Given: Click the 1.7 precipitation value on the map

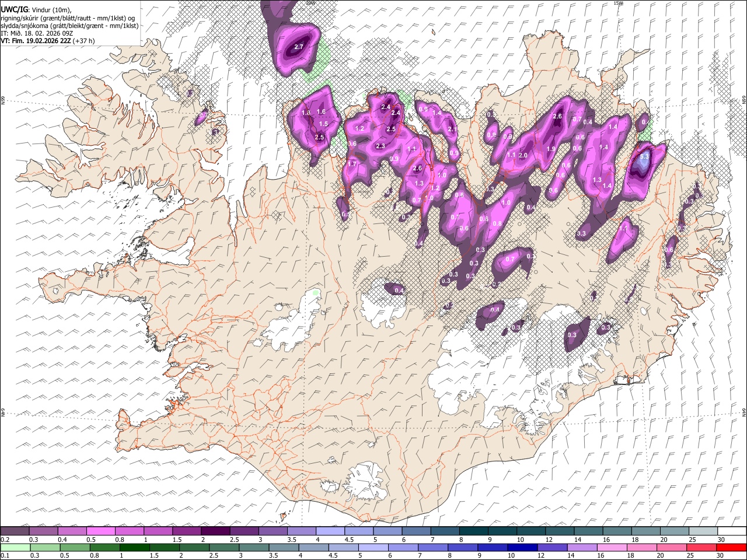Looking at the screenshot, I should coord(352,164).
